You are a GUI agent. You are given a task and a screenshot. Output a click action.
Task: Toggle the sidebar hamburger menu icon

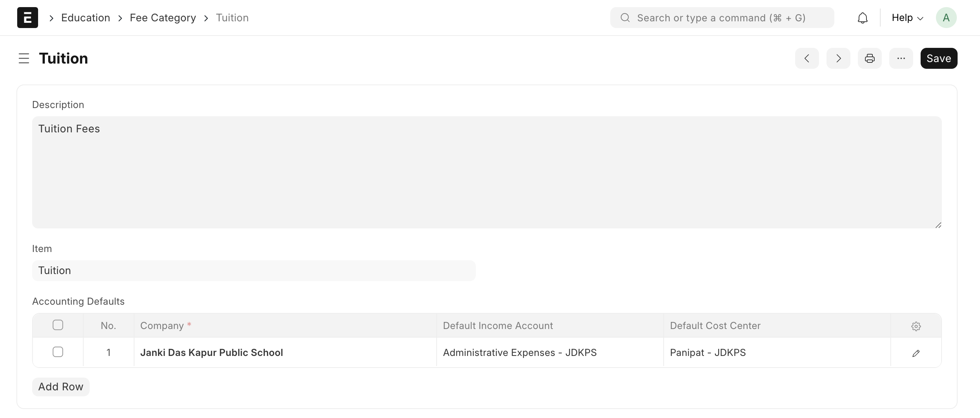click(24, 58)
